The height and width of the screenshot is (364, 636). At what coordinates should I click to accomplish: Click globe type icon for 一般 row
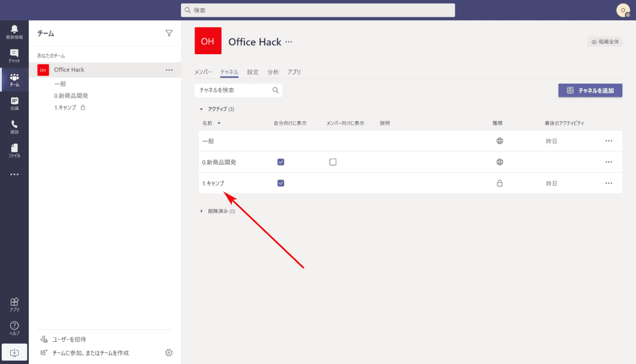500,141
